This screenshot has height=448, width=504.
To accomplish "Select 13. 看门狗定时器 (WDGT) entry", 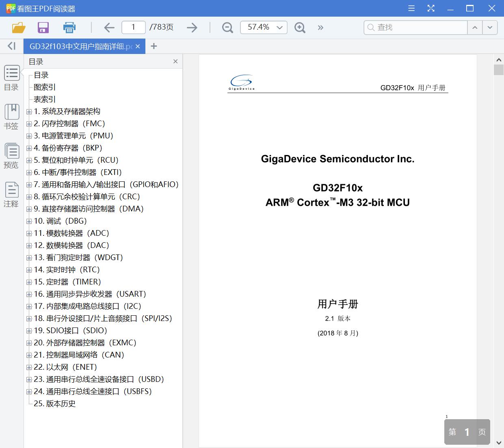I will point(78,258).
